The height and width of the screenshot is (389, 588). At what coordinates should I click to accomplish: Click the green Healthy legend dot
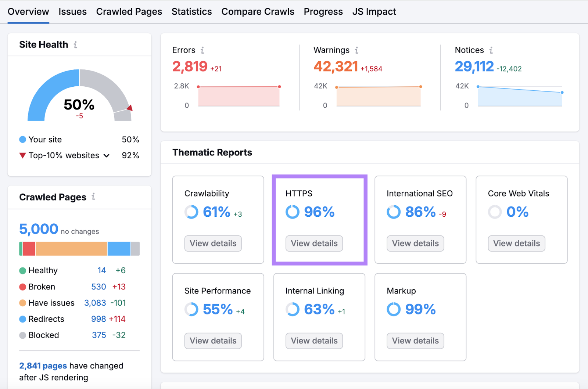[x=22, y=271]
